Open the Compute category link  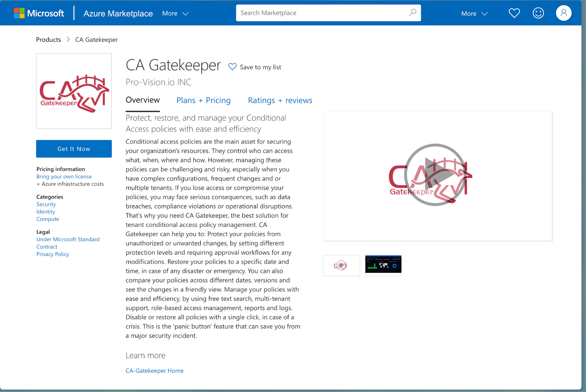click(48, 219)
